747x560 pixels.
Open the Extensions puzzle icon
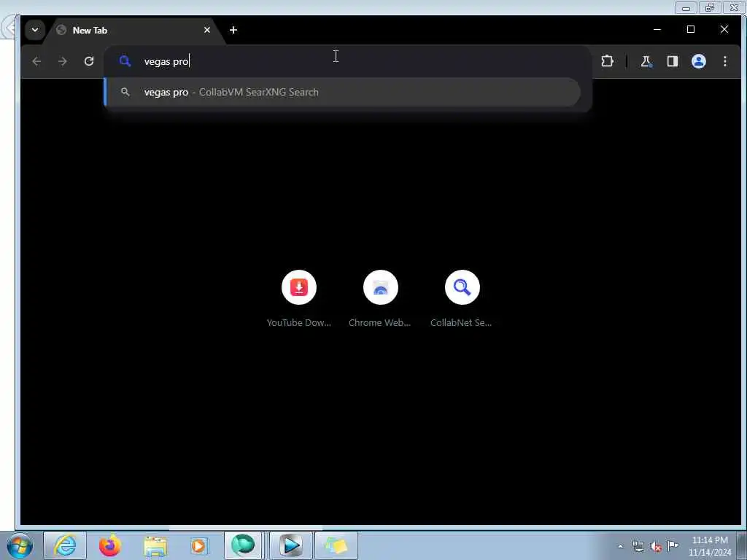click(607, 61)
